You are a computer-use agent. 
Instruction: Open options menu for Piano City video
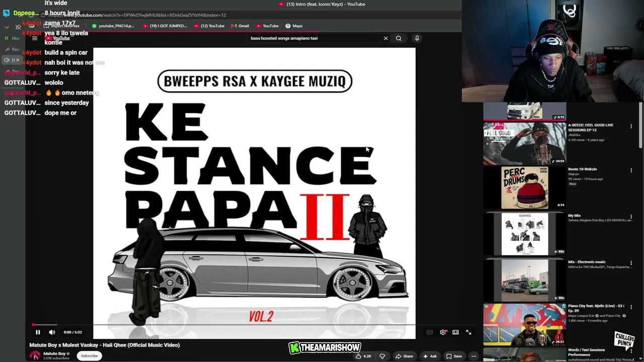pos(631,307)
